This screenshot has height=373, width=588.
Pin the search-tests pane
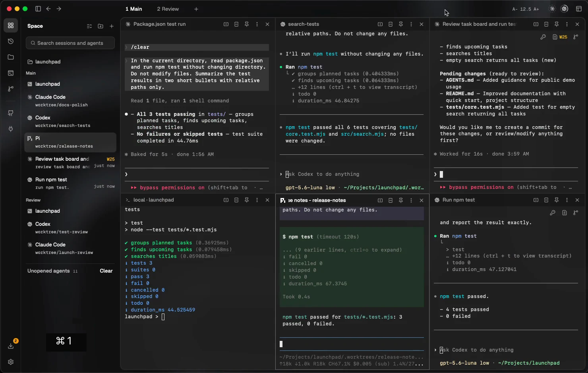(401, 24)
